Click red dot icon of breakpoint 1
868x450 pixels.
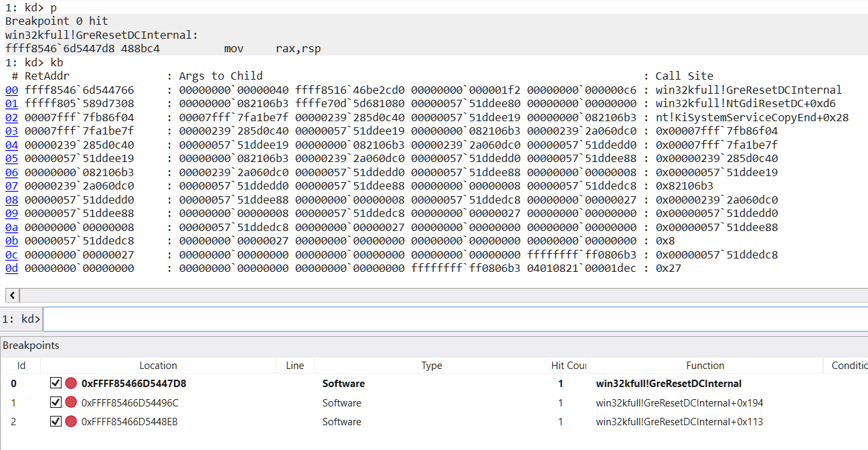point(71,402)
